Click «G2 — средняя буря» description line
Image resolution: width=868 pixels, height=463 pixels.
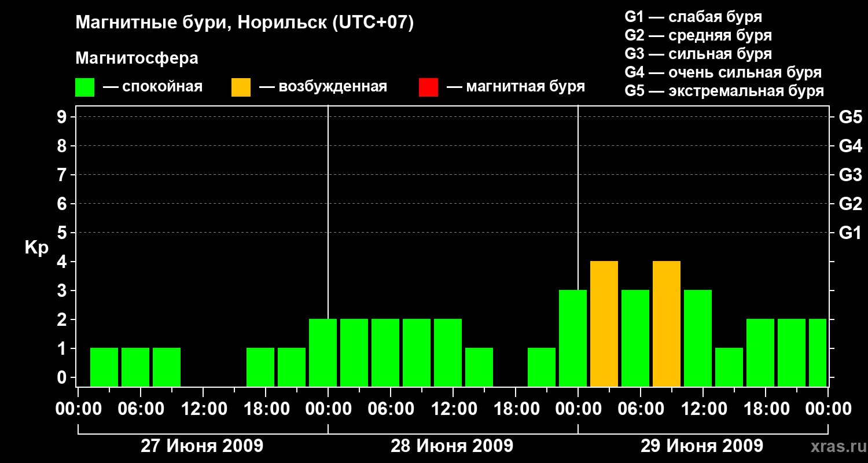698,35
